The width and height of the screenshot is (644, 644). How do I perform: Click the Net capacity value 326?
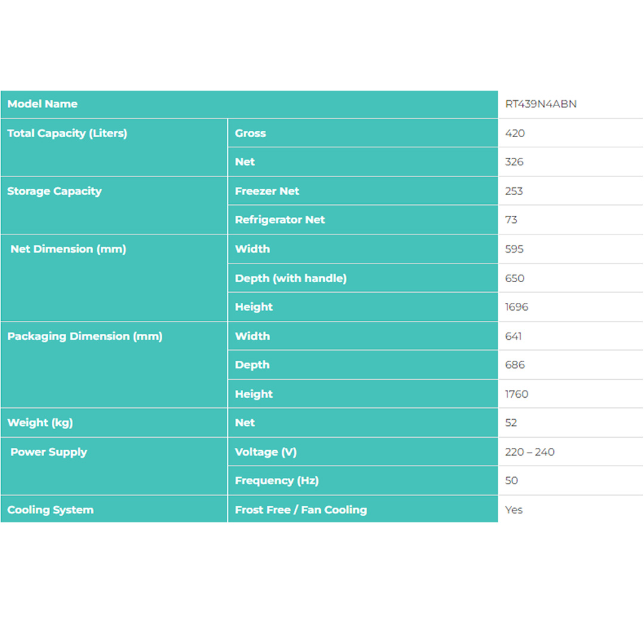click(x=514, y=162)
